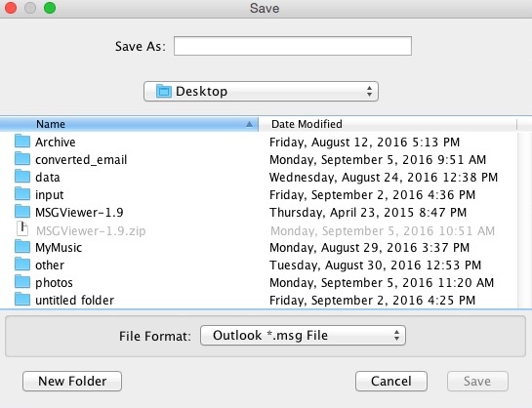
Task: Focus the Save As text field
Action: point(293,46)
